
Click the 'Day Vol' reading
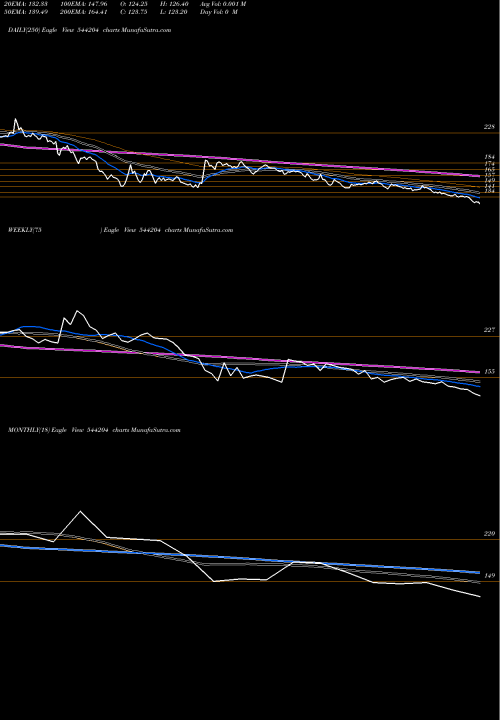click(219, 12)
